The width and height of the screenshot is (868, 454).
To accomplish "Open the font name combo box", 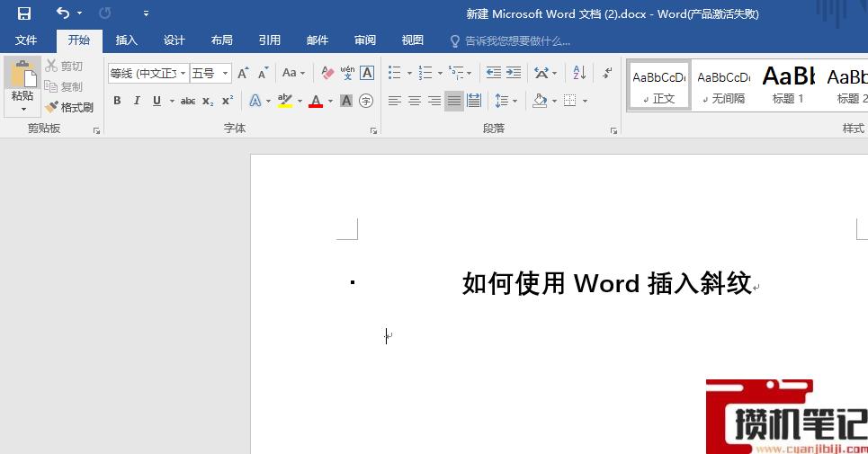I will 148,73.
